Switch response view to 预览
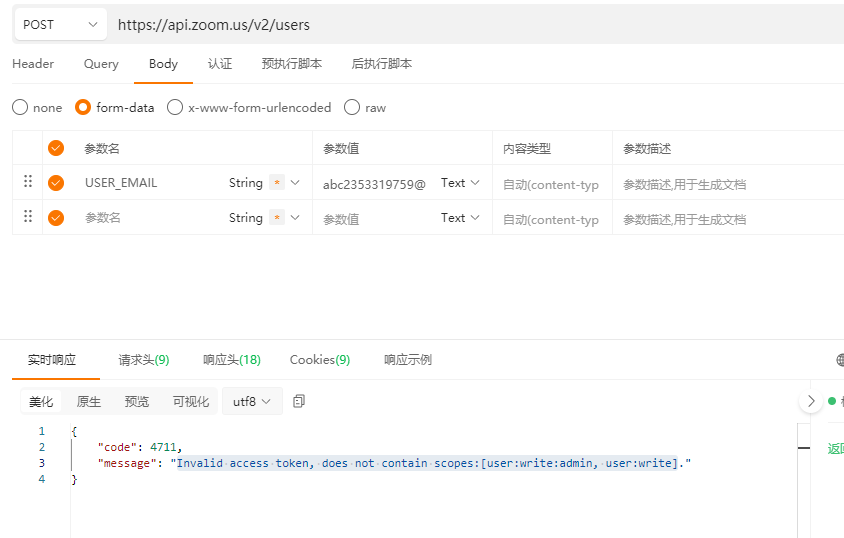Screen dimensions: 844x538 click(x=137, y=402)
